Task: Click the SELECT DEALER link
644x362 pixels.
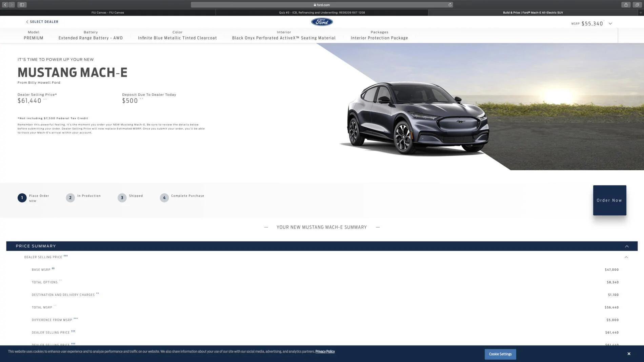Action: 44,22
